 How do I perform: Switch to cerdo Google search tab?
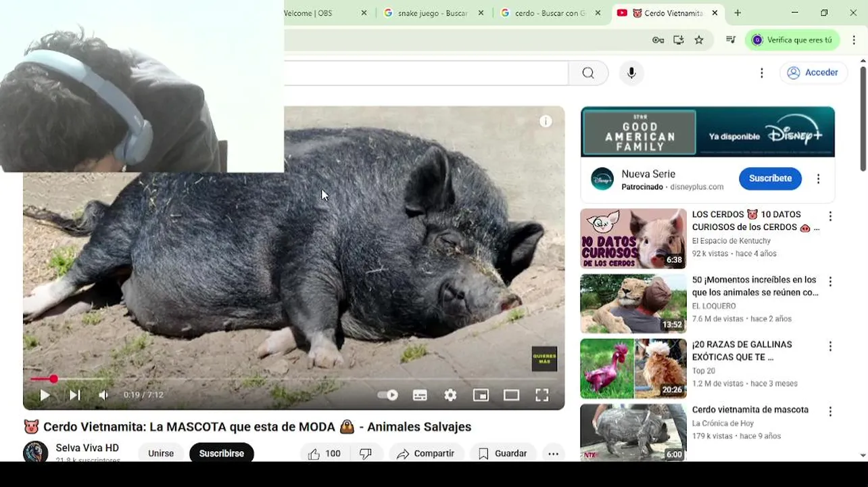[x=550, y=13]
